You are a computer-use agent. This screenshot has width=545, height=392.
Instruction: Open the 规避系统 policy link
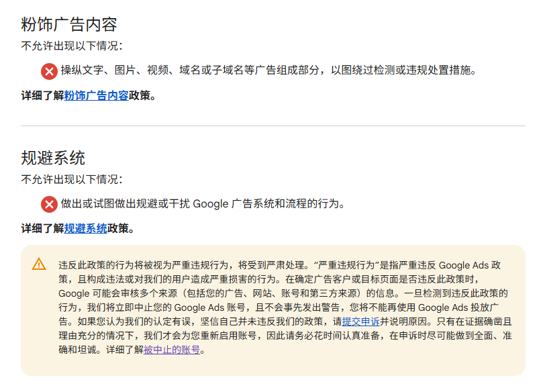click(x=85, y=229)
